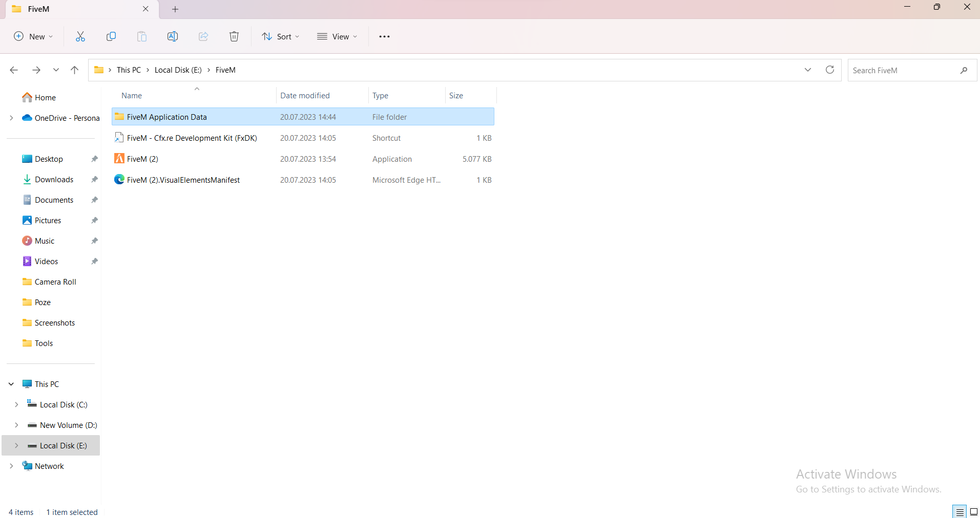Go back with the left arrow
Viewport: 980px width, 518px height.
click(x=14, y=70)
